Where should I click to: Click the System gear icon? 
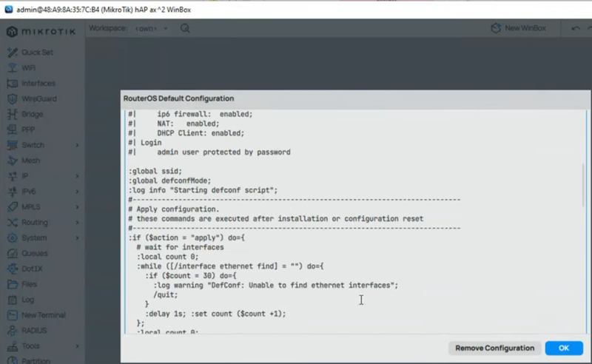point(12,238)
